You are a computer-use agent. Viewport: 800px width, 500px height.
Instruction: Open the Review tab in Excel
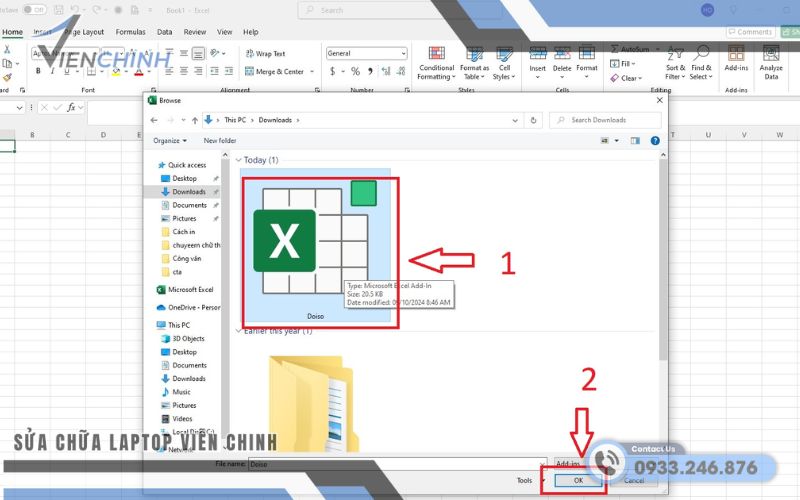194,32
